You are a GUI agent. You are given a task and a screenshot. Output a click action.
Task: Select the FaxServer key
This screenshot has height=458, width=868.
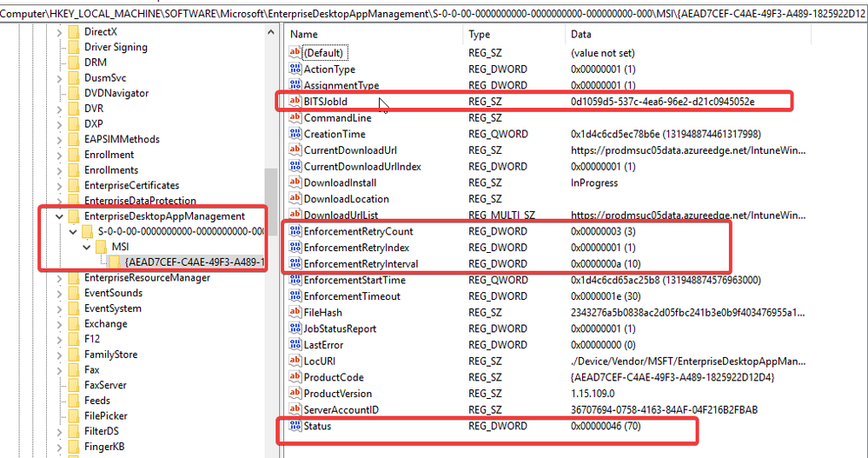click(105, 385)
